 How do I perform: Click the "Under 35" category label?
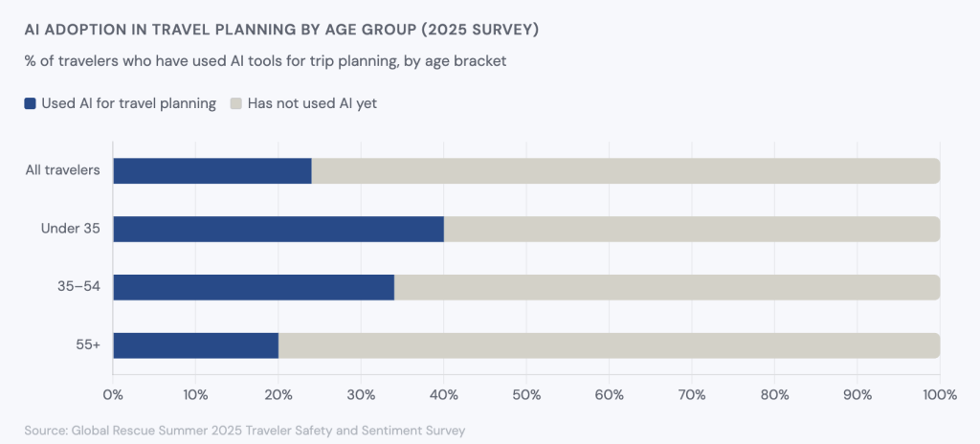coord(70,229)
